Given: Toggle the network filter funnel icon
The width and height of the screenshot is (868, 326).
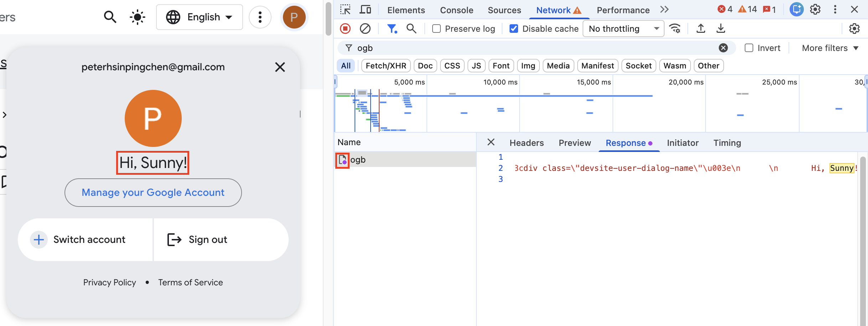Looking at the screenshot, I should pos(392,29).
